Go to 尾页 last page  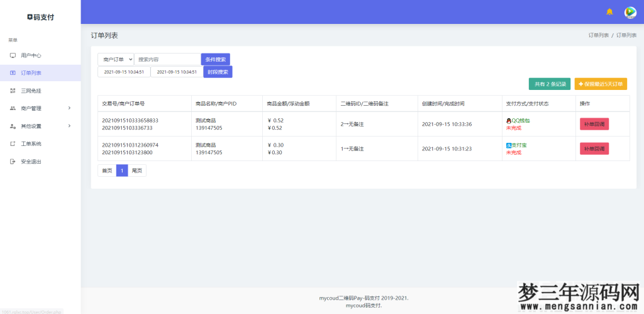pyautogui.click(x=136, y=171)
